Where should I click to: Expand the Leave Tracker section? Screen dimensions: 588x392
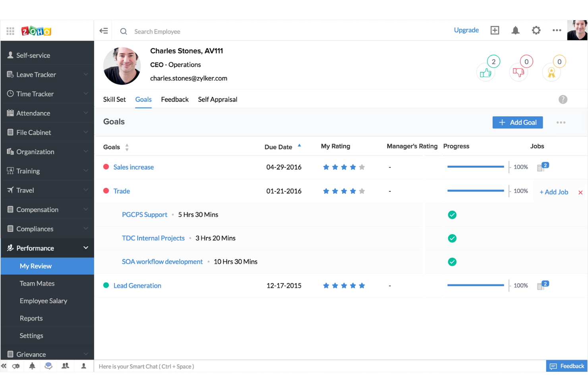click(47, 74)
